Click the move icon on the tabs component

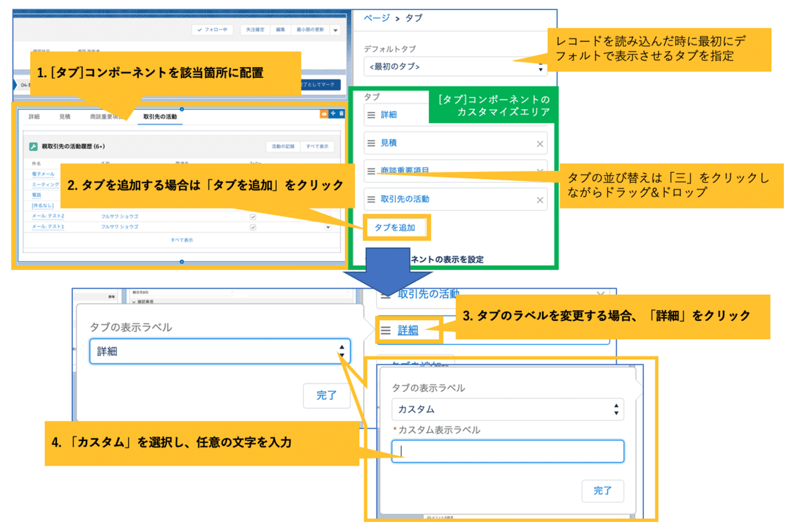(x=333, y=114)
